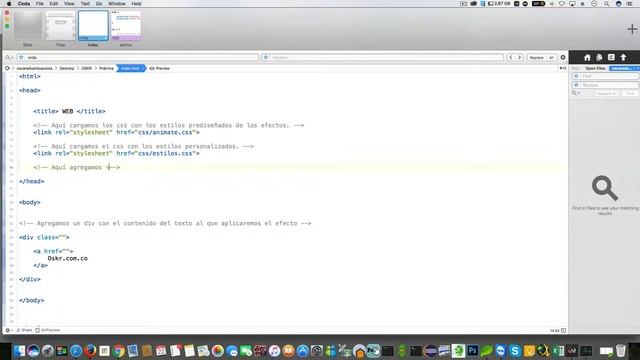The image size is (640, 360).
Task: Open the Files sidebar icon
Action: pyautogui.click(x=599, y=58)
